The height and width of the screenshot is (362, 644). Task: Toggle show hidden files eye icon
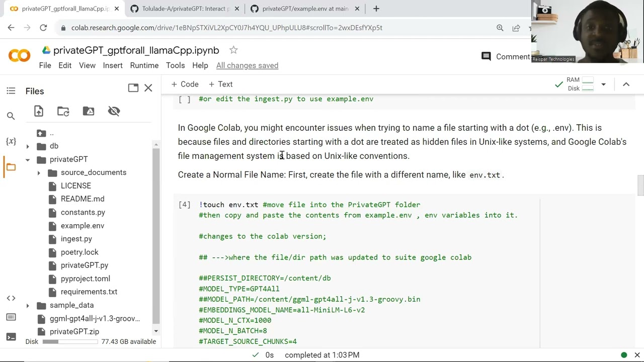click(114, 111)
